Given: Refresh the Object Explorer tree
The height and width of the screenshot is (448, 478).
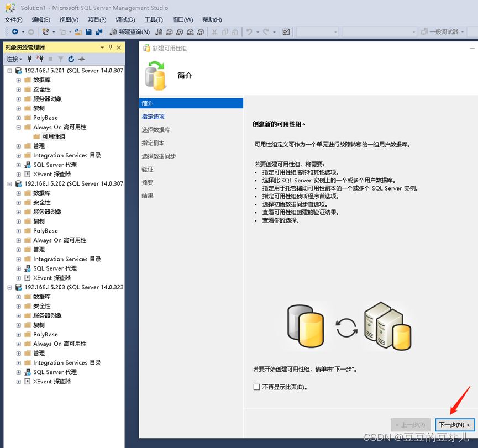Looking at the screenshot, I should tap(71, 59).
